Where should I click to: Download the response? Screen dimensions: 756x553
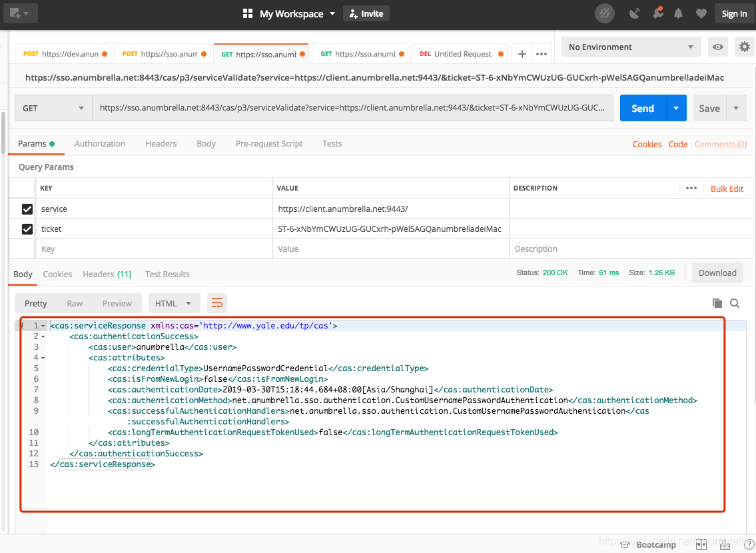click(717, 273)
